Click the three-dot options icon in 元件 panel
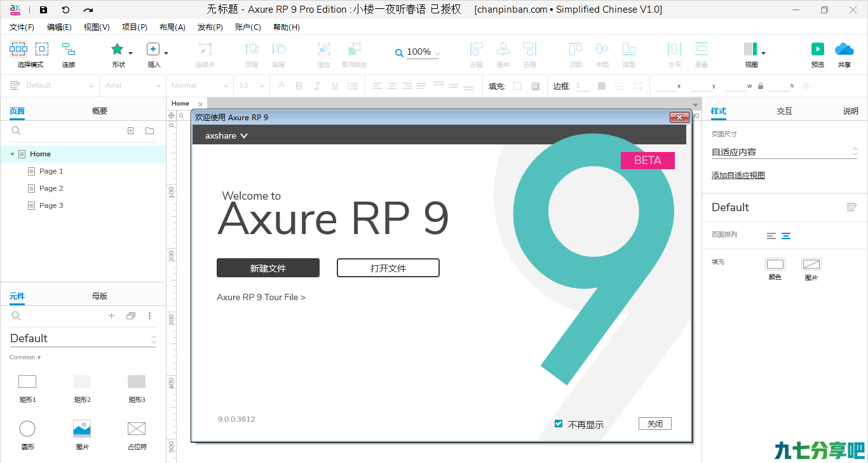The image size is (868, 463). click(150, 315)
